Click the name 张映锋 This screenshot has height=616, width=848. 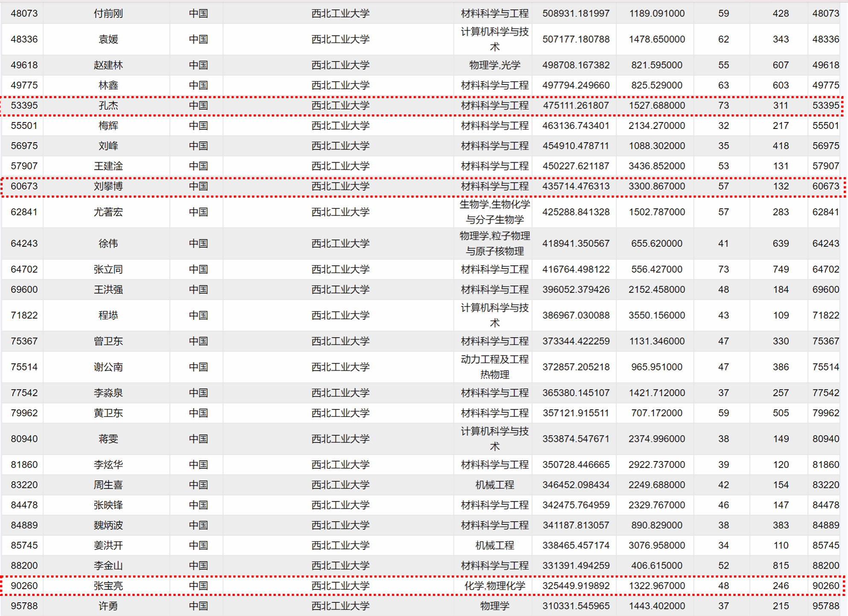click(x=108, y=505)
